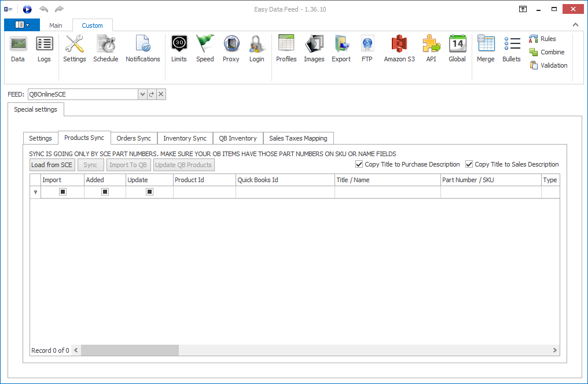Sort by the Product Id column header

click(x=204, y=180)
